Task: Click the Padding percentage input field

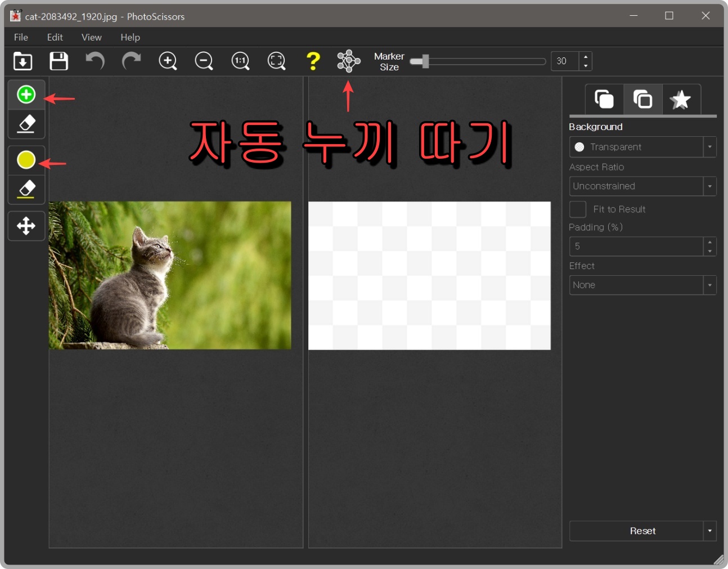Action: tap(636, 246)
